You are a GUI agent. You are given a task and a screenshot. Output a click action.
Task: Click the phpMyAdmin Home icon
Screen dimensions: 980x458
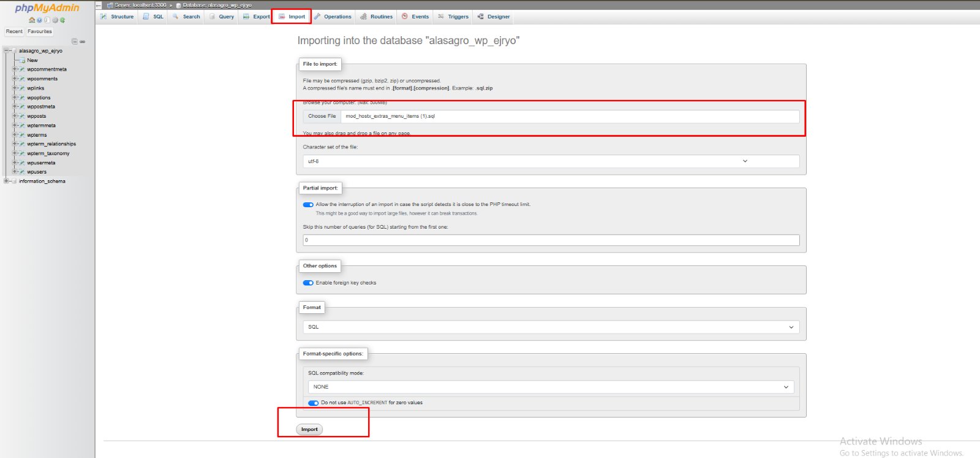tap(32, 20)
